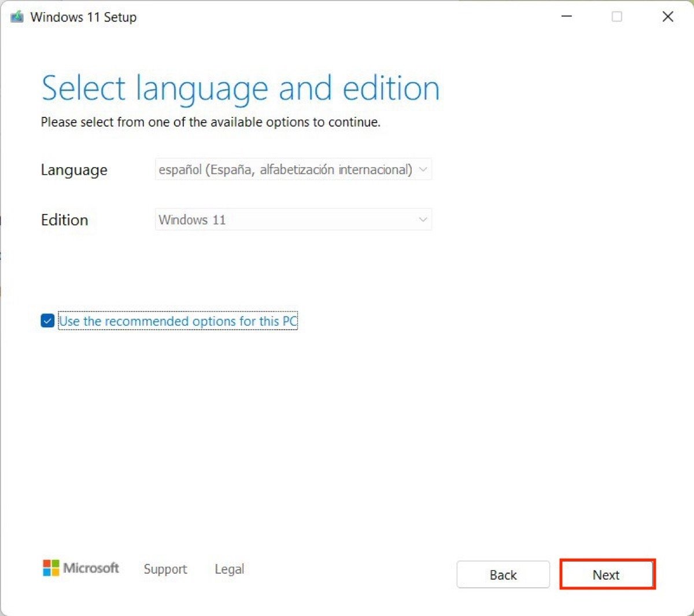694x616 pixels.
Task: Go back with the Back button
Action: [x=503, y=574]
